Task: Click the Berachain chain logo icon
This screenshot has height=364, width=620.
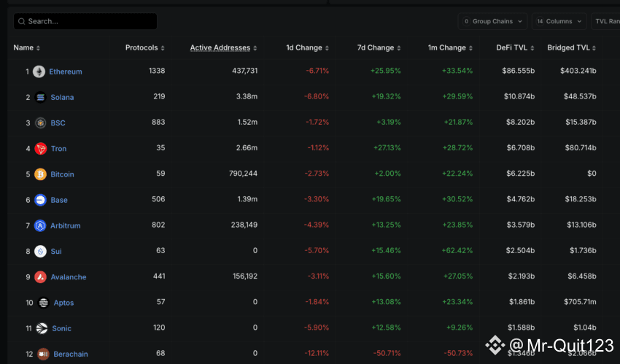Action: [x=43, y=354]
